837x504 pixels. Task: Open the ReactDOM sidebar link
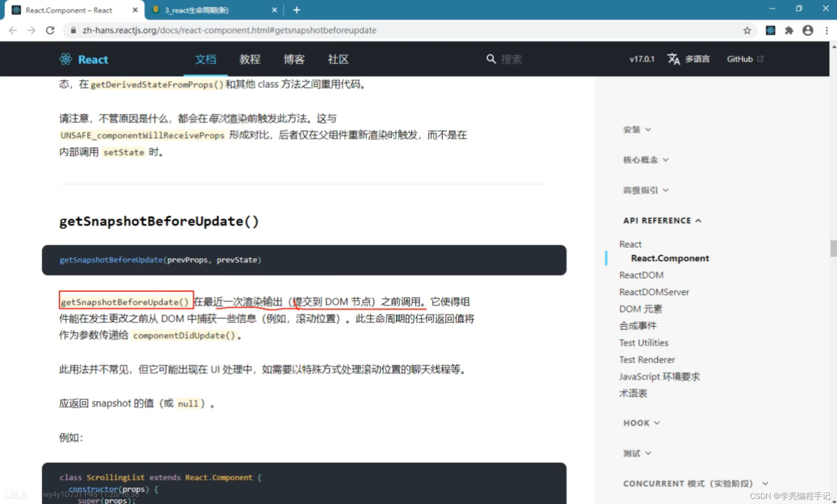point(641,275)
